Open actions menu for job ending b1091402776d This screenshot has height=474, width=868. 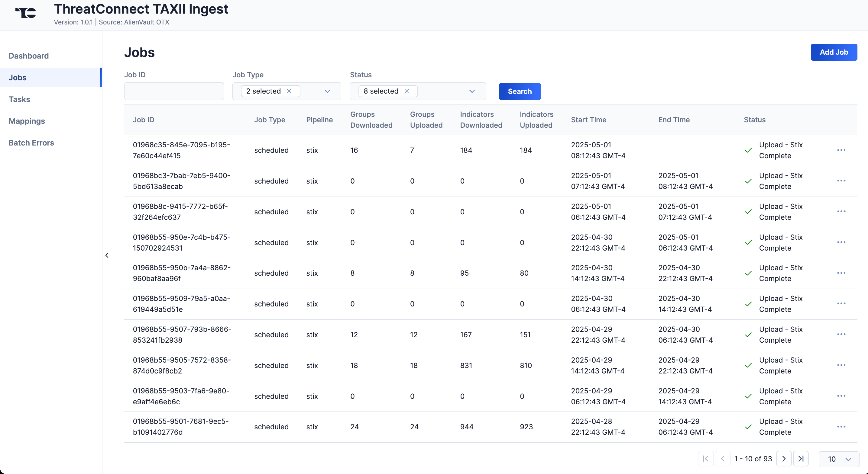(x=841, y=427)
